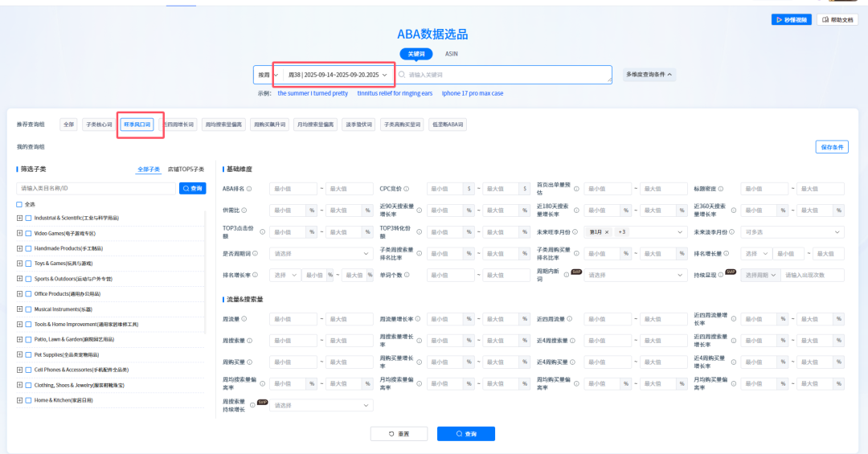
Task: Switch to the ASIN tab
Action: point(451,54)
